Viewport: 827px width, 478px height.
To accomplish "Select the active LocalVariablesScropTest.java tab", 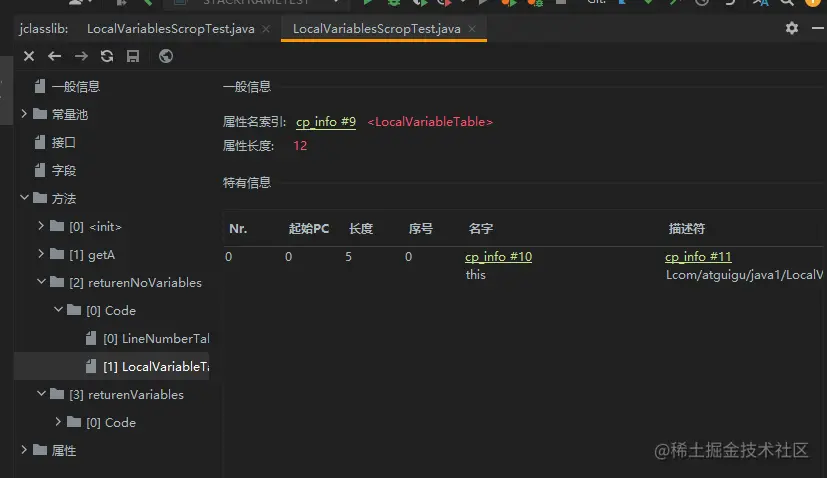I will pyautogui.click(x=377, y=29).
